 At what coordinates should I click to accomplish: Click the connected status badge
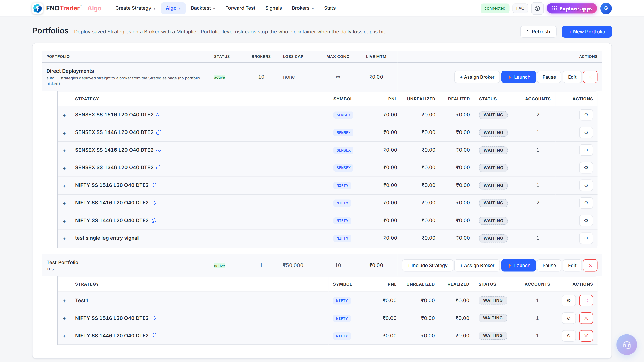point(495,8)
